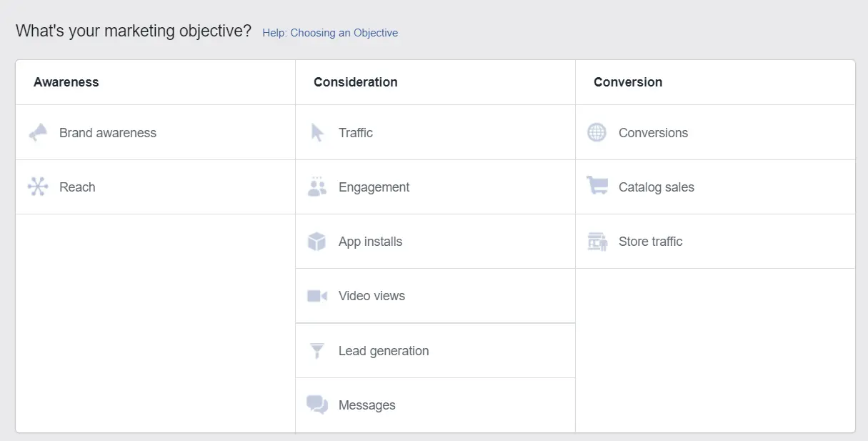Viewport: 868px width, 441px height.
Task: Select the Catalog sales objective text
Action: pos(657,187)
